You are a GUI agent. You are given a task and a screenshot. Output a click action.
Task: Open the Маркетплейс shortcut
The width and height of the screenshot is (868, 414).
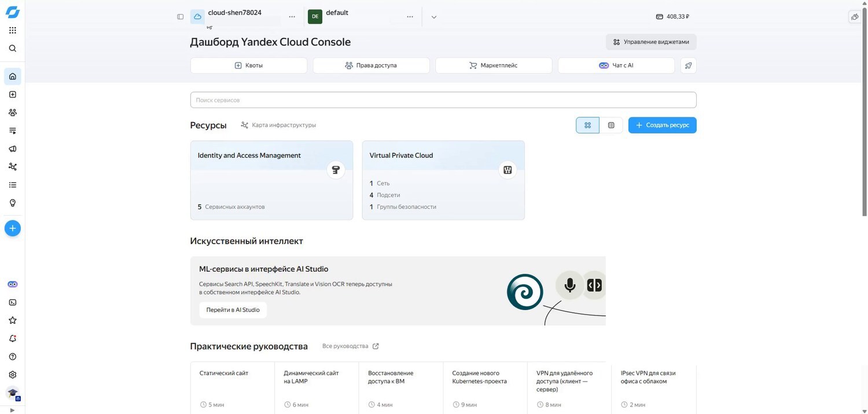click(494, 65)
